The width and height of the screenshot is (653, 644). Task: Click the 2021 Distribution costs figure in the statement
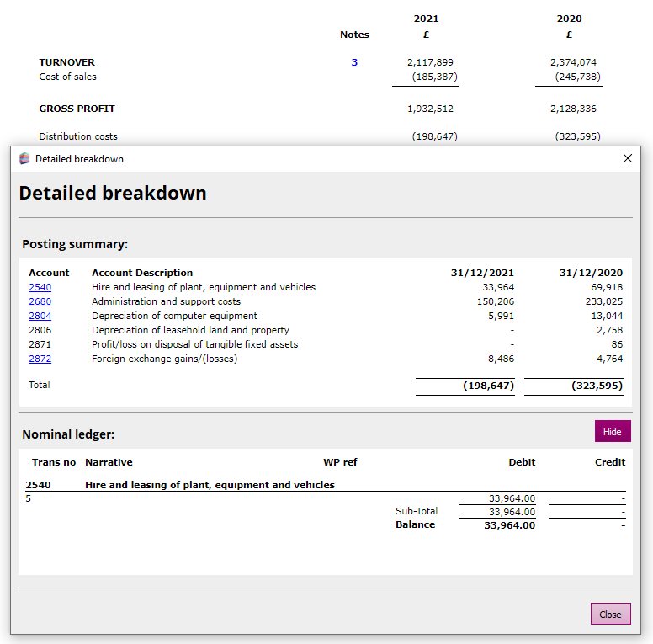click(434, 136)
